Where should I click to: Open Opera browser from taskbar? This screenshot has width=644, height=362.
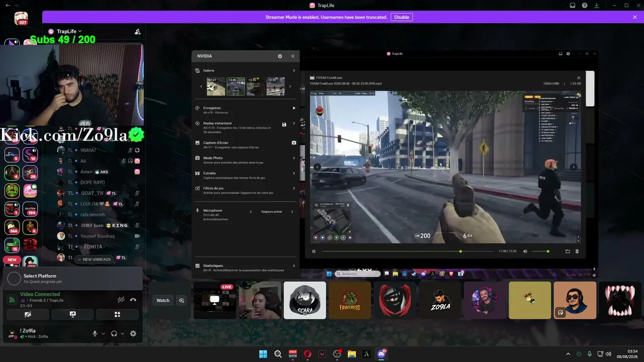tap(307, 354)
